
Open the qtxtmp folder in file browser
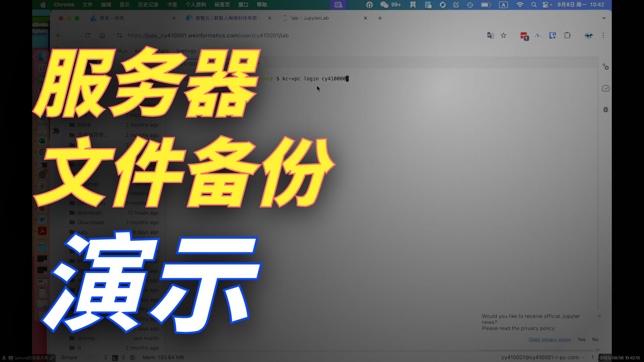pyautogui.click(x=114, y=339)
